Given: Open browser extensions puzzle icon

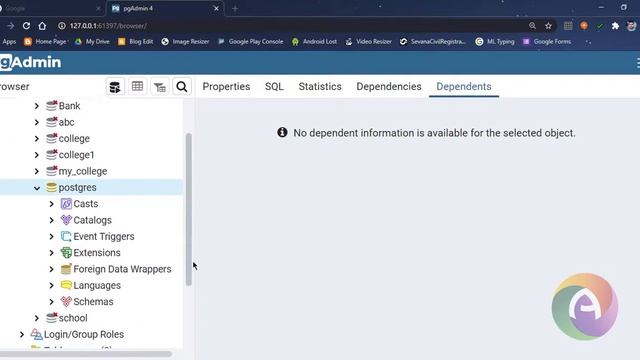Looking at the screenshot, I should [615, 26].
